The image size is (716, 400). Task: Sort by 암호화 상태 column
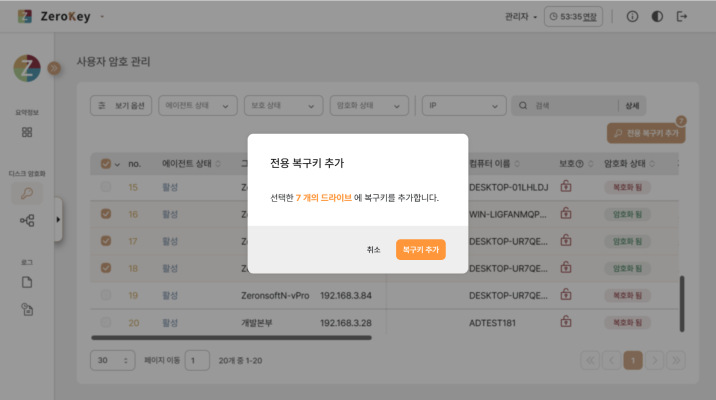click(652, 163)
